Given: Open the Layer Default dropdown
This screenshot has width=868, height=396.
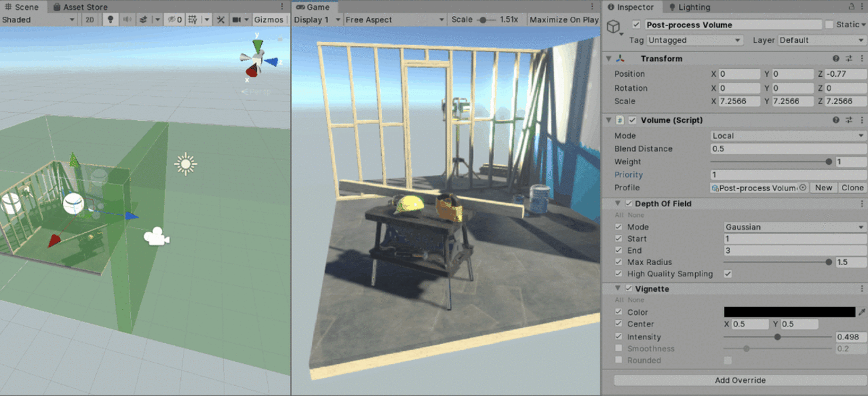Looking at the screenshot, I should 822,40.
